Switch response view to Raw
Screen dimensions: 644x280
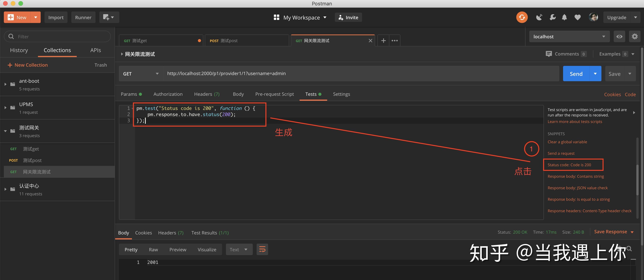153,249
